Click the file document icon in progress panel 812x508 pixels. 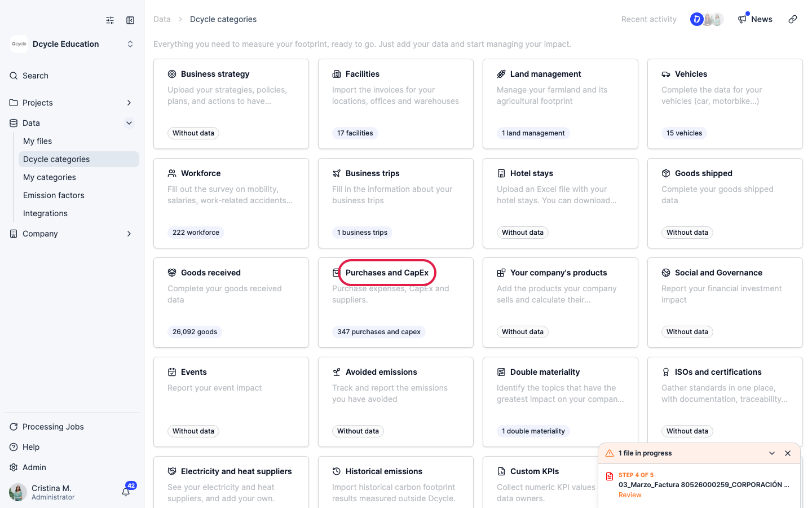pos(610,476)
